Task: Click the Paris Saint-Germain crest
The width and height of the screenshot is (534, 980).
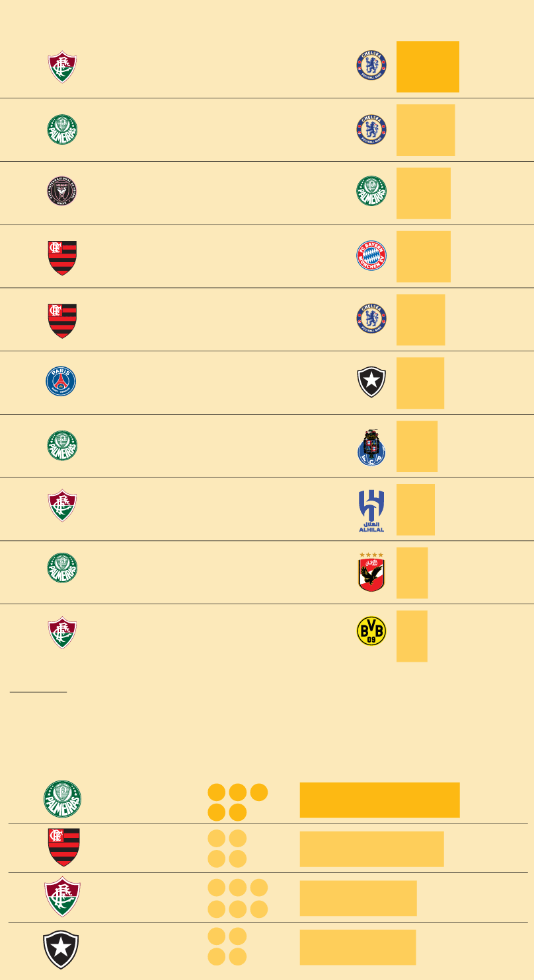Action: 61,382
